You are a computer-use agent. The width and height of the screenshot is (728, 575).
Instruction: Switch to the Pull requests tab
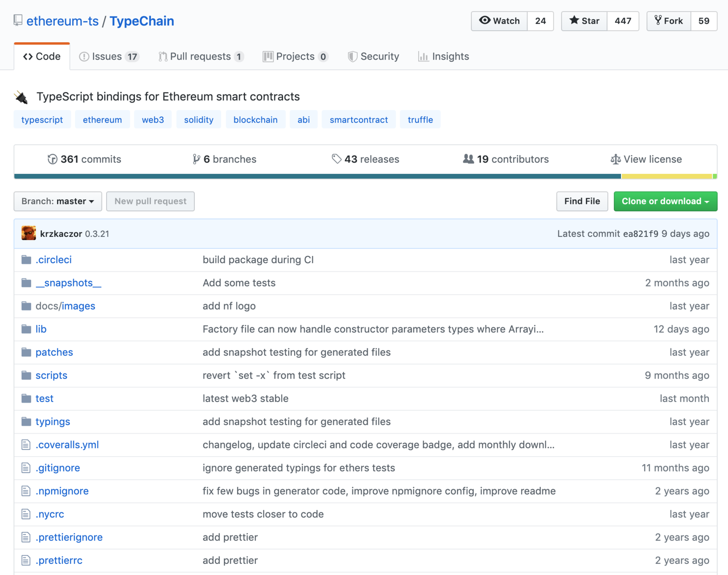[201, 56]
